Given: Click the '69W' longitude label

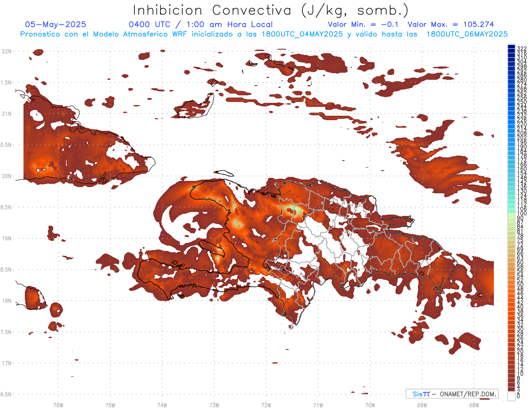Looking at the screenshot, I should [422, 404].
